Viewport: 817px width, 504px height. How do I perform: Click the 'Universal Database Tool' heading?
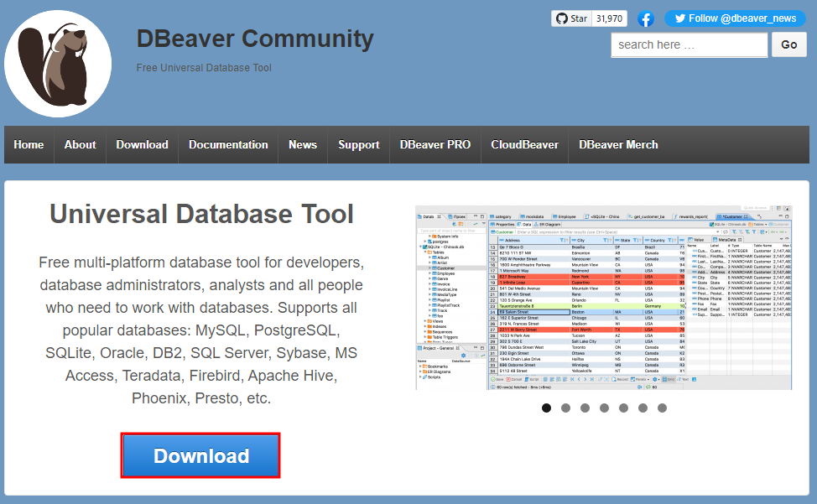pyautogui.click(x=201, y=214)
